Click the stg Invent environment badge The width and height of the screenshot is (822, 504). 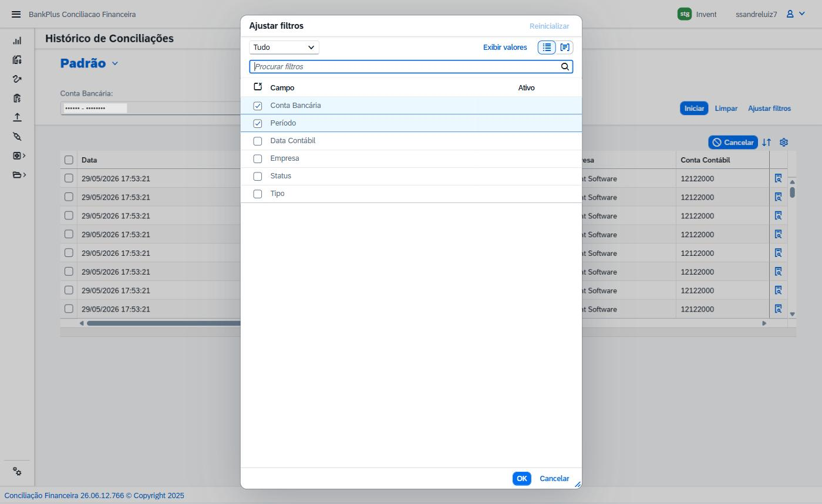click(697, 14)
